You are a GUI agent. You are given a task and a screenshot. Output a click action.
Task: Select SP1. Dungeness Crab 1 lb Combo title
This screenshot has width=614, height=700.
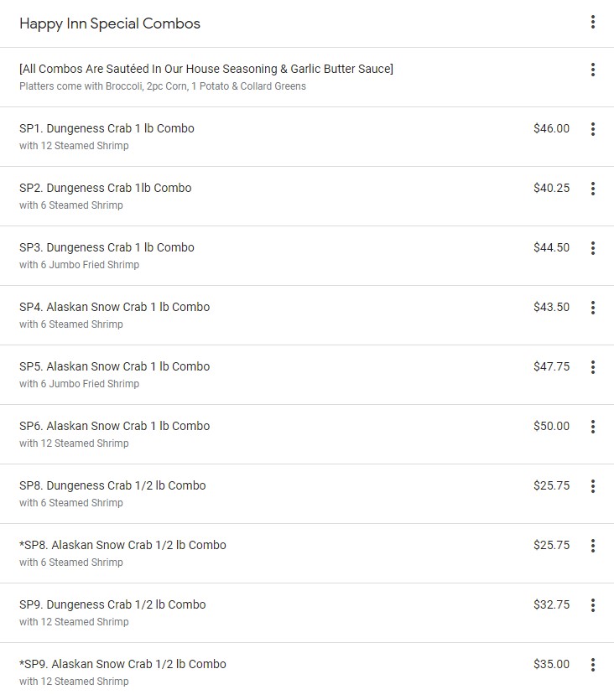pos(107,128)
